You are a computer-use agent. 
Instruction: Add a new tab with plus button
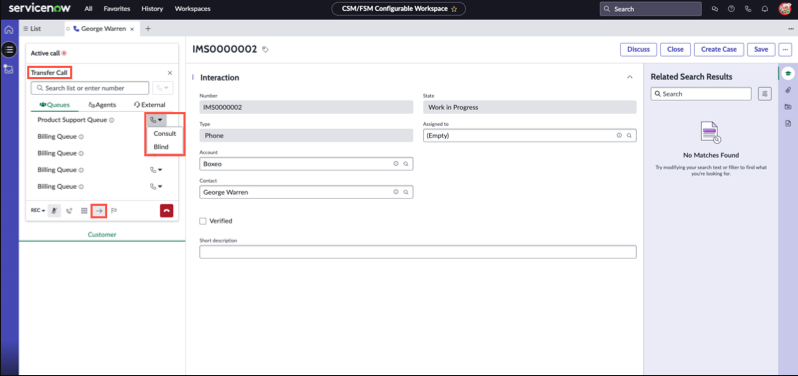(148, 29)
